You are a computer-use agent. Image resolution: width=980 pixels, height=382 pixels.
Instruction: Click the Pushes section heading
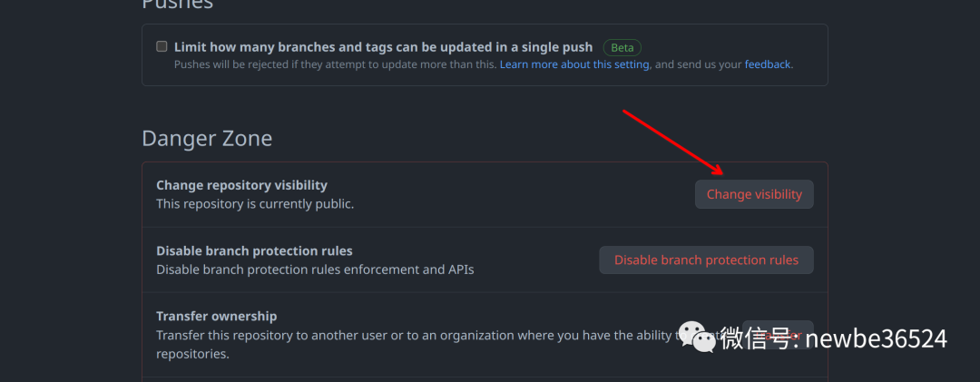178,5
